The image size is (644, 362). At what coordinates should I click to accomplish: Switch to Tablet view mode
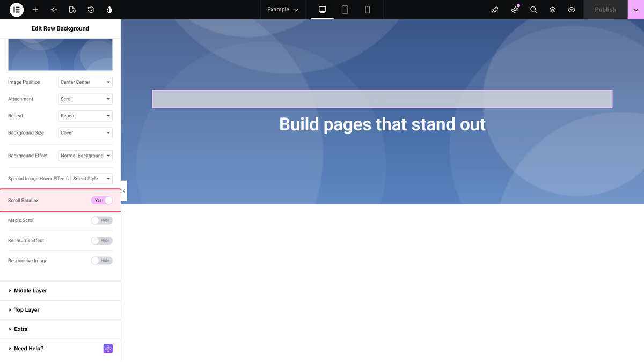[345, 10]
